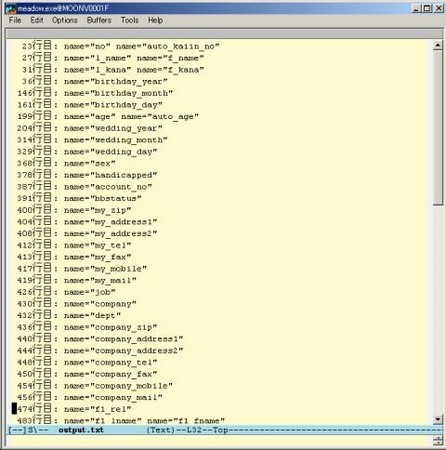Click output.txt buffer name in mode line
This screenshot has width=446, height=450.
[81, 430]
